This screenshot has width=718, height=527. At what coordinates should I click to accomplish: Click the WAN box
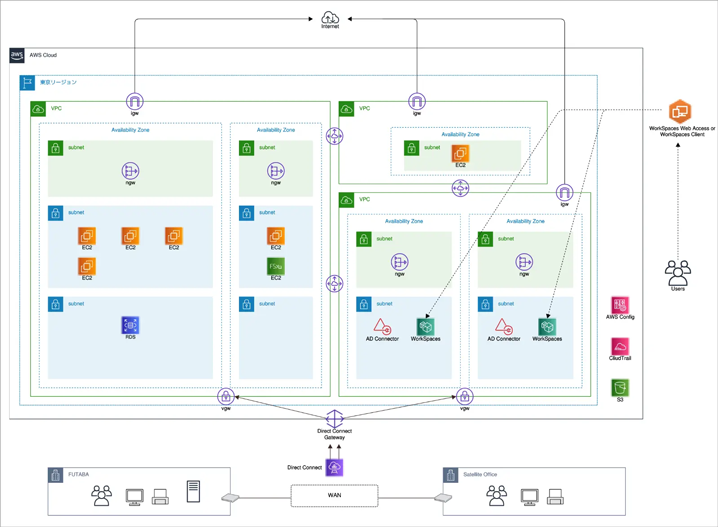[335, 495]
